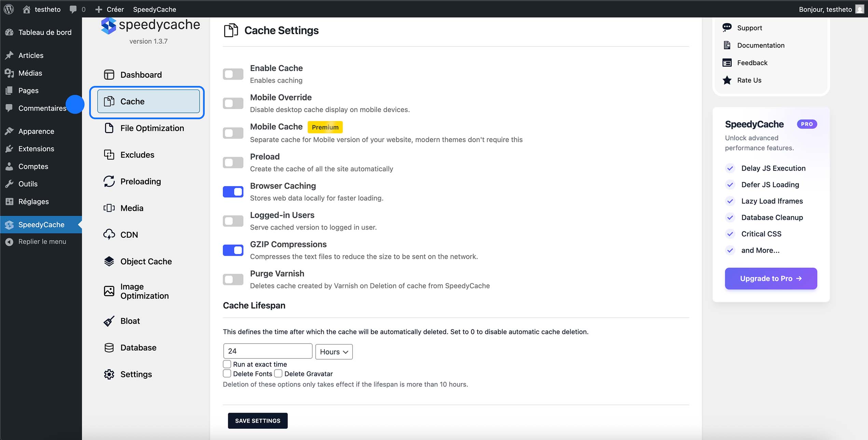Open the Excludes section
The height and width of the screenshot is (440, 868).
[x=137, y=155]
